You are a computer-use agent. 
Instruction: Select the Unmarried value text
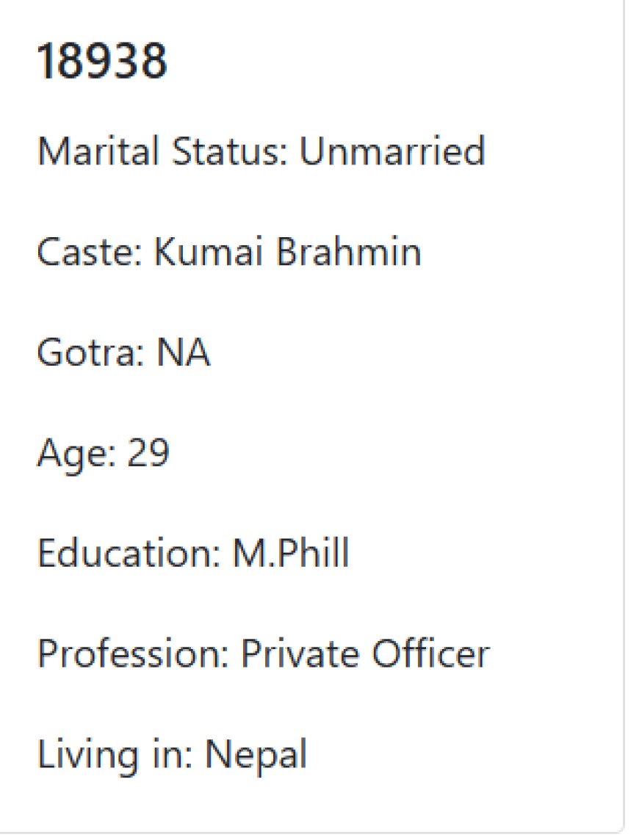pos(392,151)
